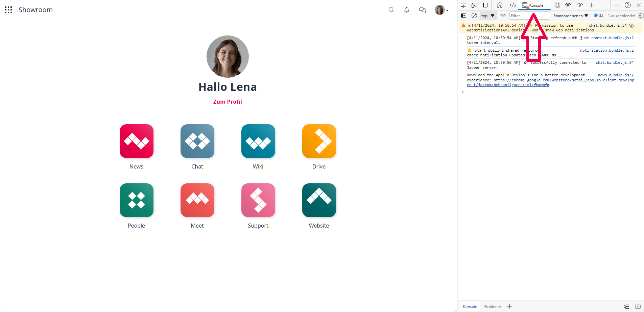Switch to the Probleme drawer tab

(x=492, y=307)
